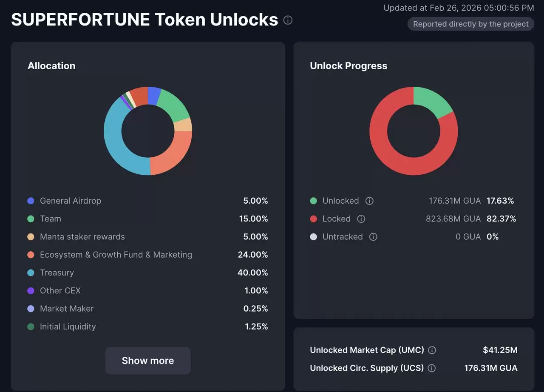This screenshot has width=544, height=392.
Task: Open the Untracked info tooltip
Action: (x=373, y=237)
